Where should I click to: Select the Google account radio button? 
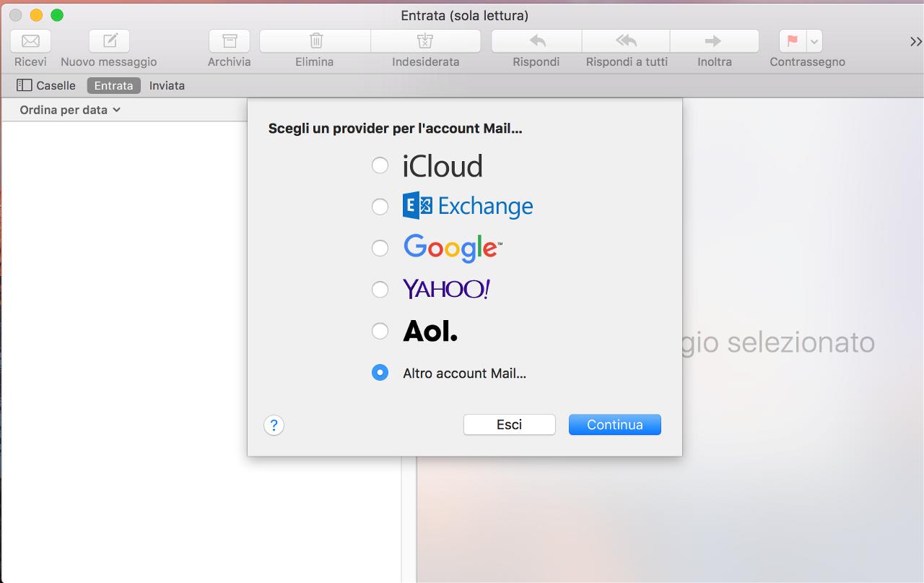380,249
